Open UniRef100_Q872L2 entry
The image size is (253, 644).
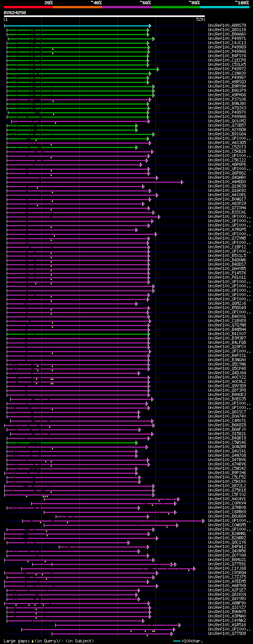click(227, 486)
